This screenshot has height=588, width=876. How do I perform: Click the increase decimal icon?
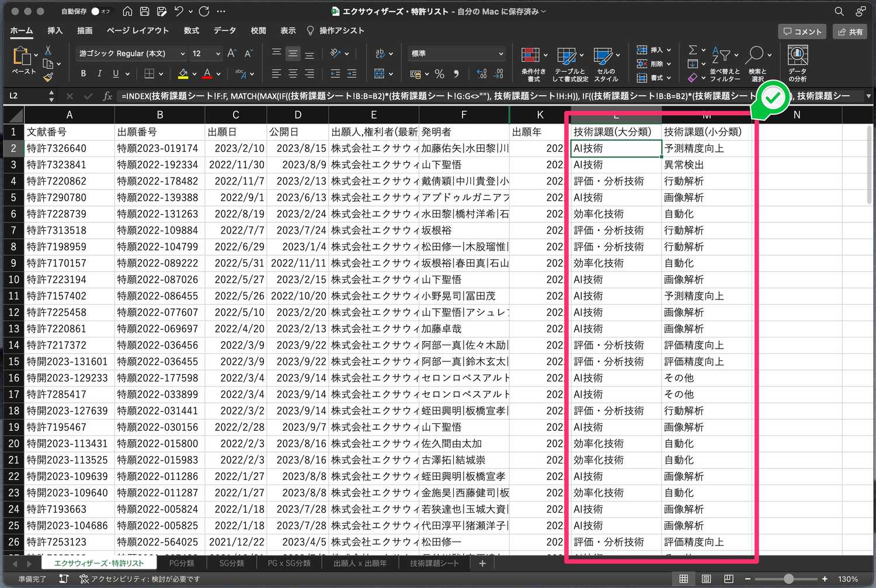point(482,74)
